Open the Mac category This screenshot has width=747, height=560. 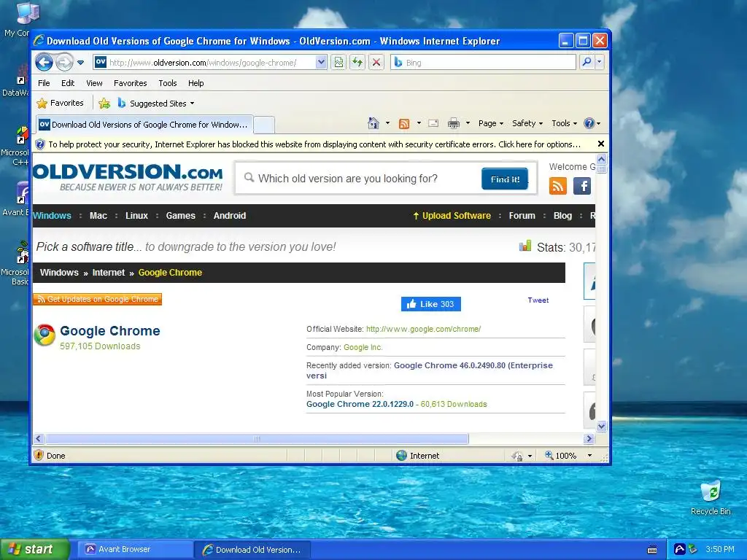[98, 216]
